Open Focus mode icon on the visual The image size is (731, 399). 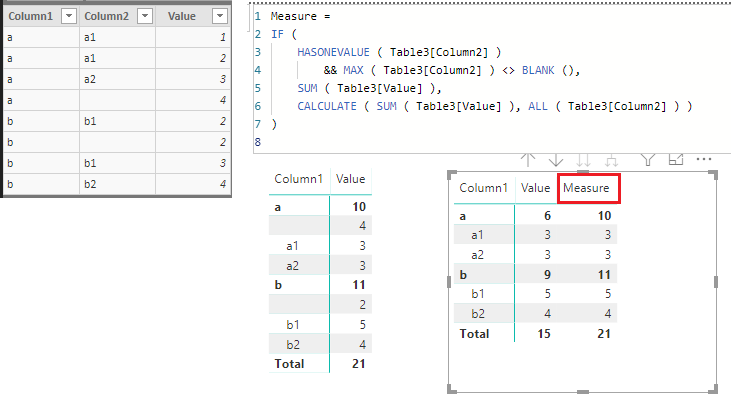(x=676, y=159)
